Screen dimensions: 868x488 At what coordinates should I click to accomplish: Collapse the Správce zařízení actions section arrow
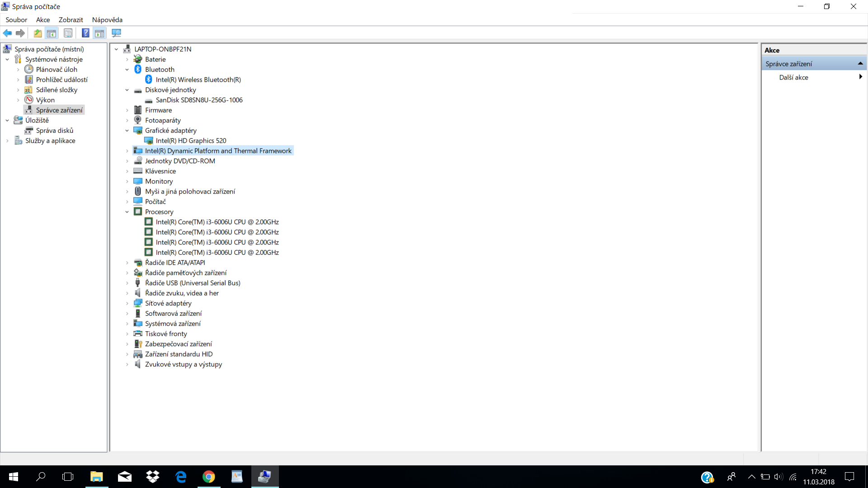click(x=860, y=64)
